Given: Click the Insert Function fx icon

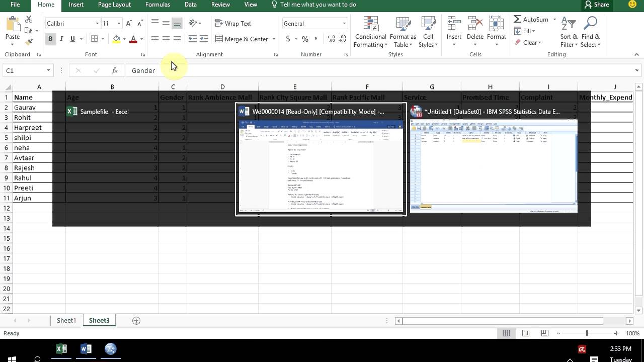Looking at the screenshot, I should pos(115,70).
